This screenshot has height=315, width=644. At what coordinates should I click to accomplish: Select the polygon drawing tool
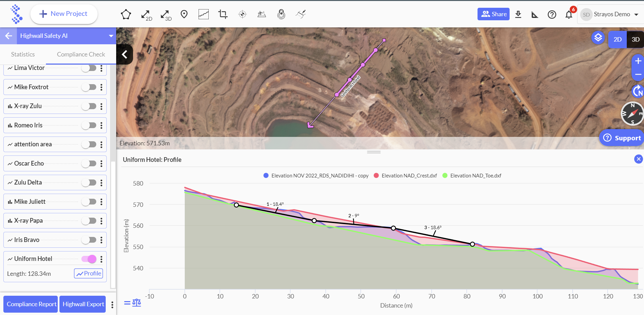pos(126,14)
